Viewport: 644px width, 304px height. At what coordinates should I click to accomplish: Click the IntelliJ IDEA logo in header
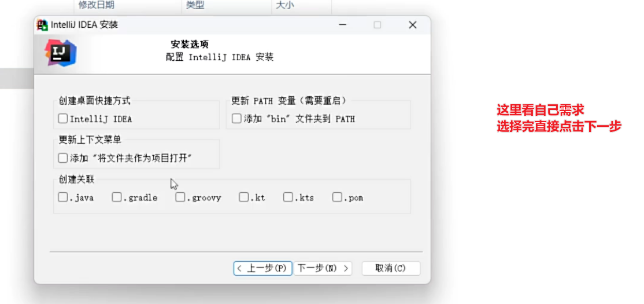click(x=61, y=53)
